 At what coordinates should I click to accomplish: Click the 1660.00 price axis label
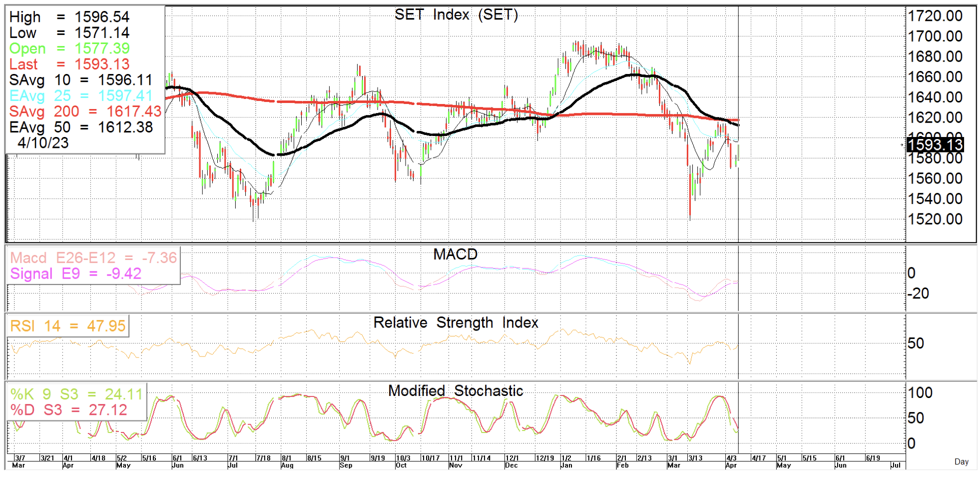[x=935, y=77]
